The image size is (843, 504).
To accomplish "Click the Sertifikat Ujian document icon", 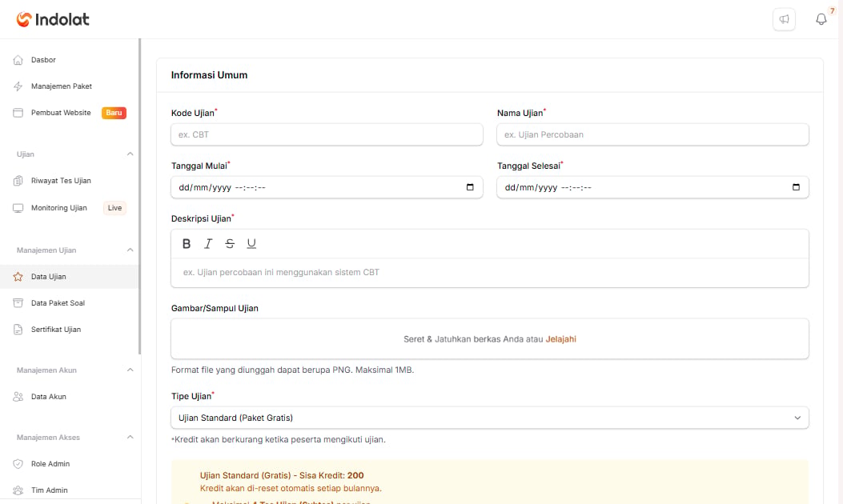I will click(x=18, y=330).
